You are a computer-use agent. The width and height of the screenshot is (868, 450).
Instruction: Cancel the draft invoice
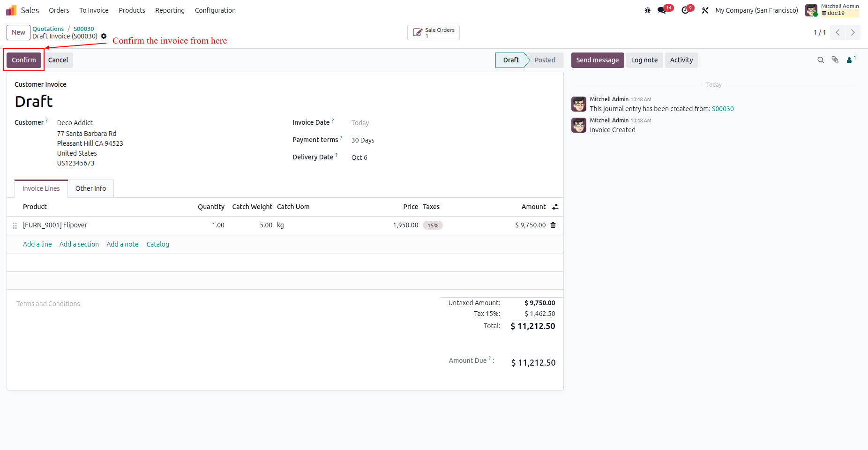(58, 60)
